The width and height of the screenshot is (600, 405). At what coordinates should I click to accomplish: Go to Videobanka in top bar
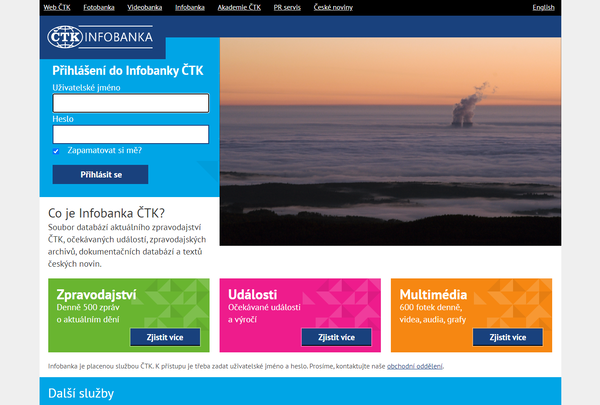point(145,7)
